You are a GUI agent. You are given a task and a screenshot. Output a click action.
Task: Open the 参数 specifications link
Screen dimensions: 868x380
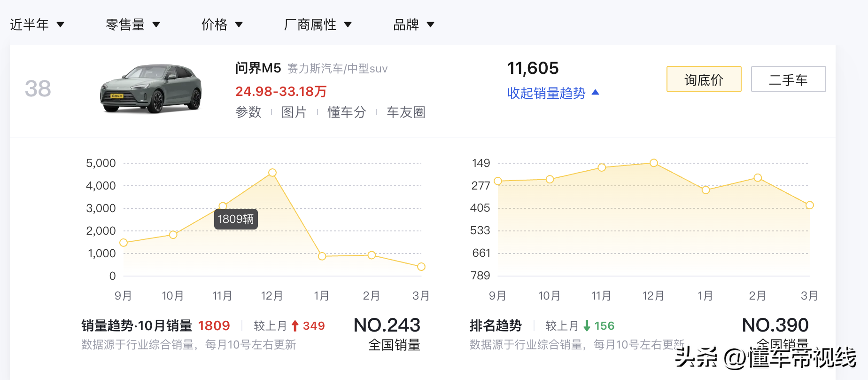(x=248, y=112)
